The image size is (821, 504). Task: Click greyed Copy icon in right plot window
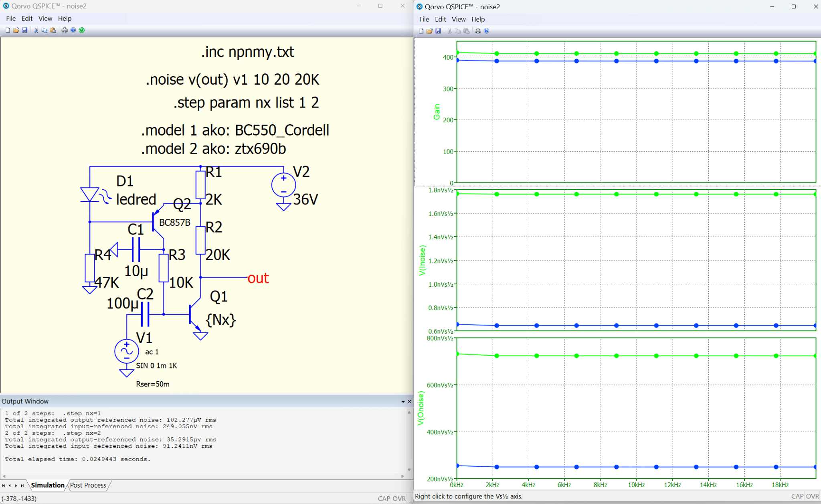pos(458,31)
